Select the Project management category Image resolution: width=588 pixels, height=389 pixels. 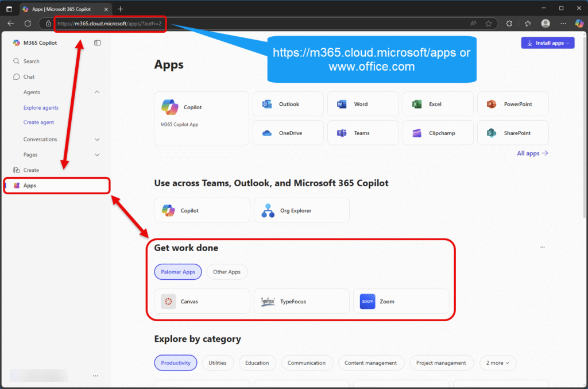[441, 363]
